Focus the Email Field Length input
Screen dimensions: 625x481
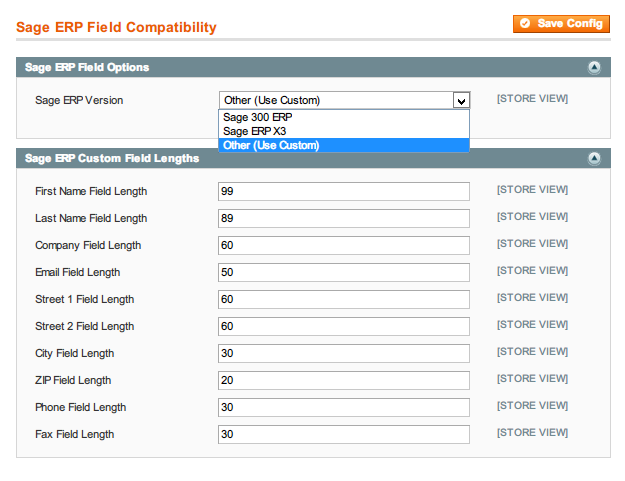pos(344,273)
